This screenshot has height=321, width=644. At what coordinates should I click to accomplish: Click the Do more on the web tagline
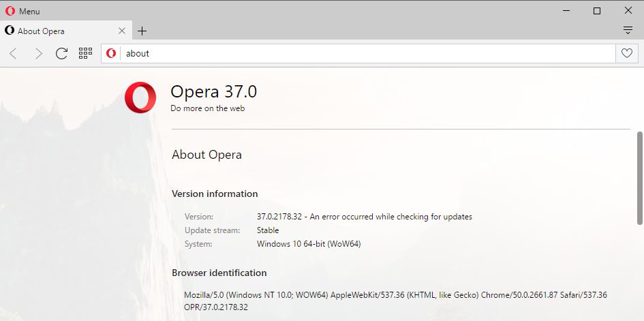click(x=208, y=108)
